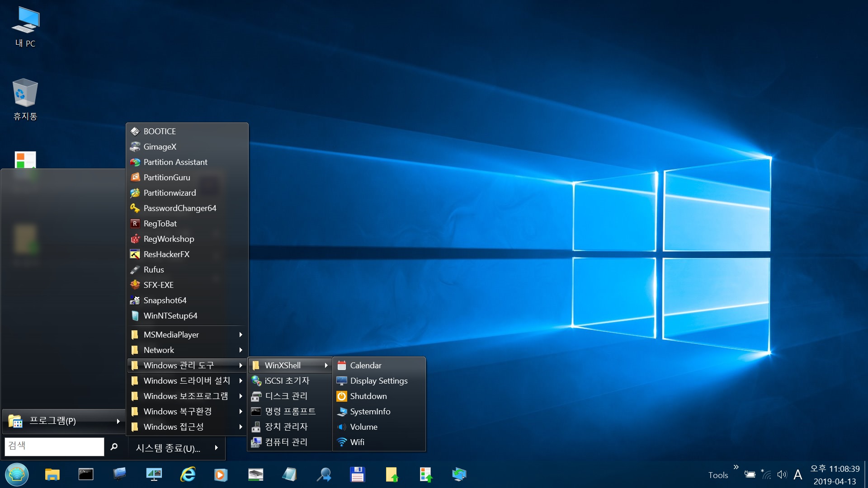Click the orange Shutdown power icon
The width and height of the screenshot is (868, 488).
(x=342, y=396)
